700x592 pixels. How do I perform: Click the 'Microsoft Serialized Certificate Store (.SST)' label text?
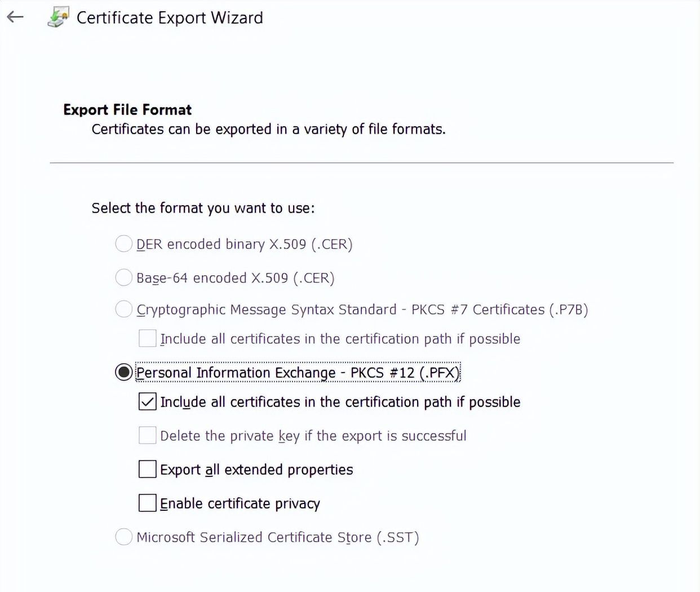point(277,537)
